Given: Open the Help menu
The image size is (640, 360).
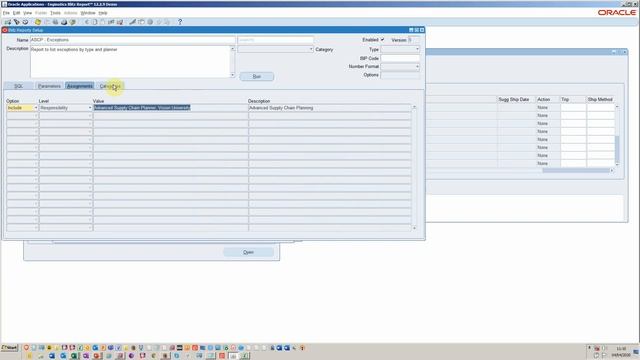Looking at the screenshot, I should [103, 13].
